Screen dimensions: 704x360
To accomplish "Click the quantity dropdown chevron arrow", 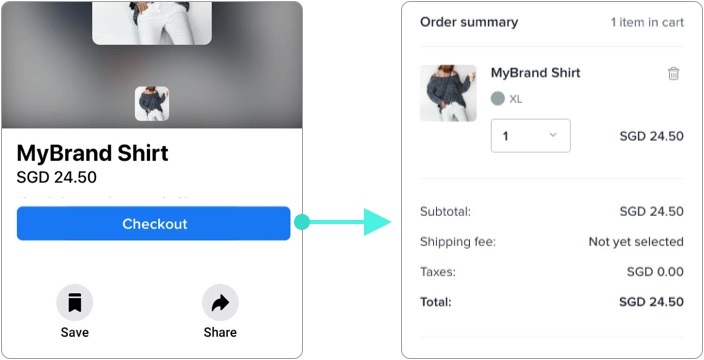I will point(553,135).
